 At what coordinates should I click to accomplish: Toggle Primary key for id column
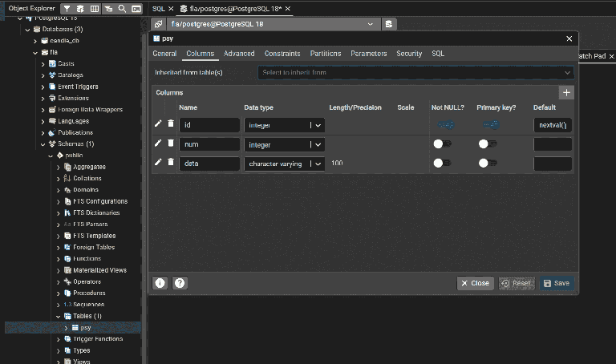(492, 125)
